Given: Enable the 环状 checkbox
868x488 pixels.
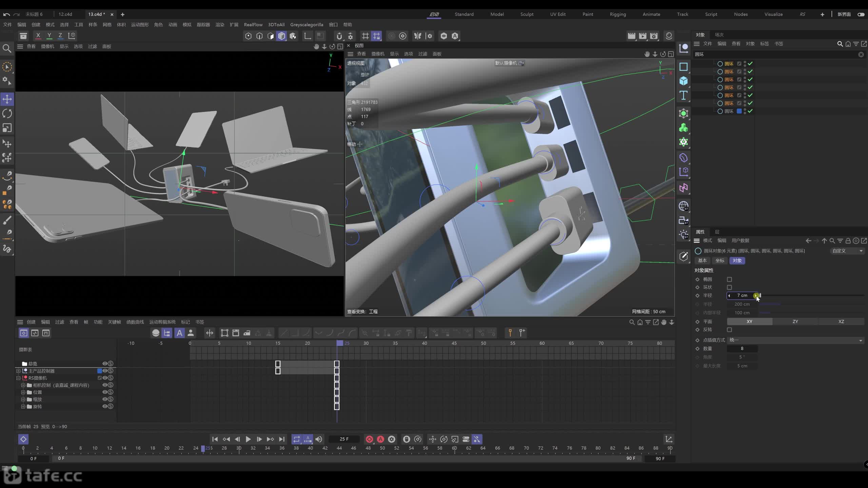Looking at the screenshot, I should coord(729,287).
